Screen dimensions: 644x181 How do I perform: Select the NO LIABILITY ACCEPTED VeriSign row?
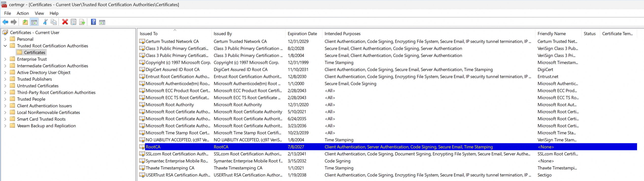[388, 140]
